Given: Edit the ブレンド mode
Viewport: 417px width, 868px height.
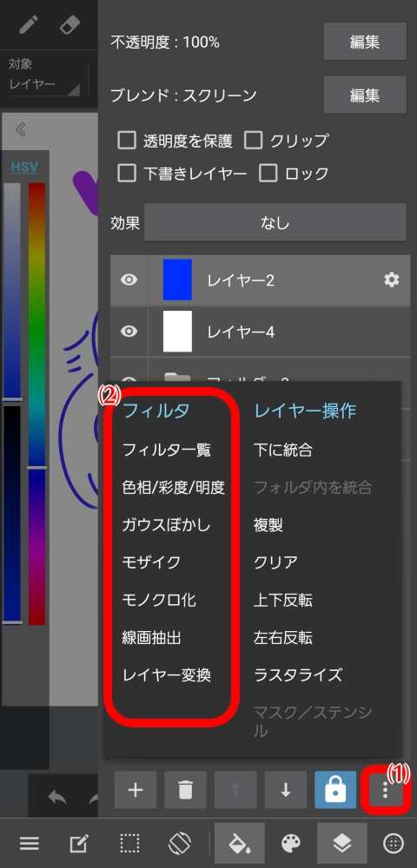Looking at the screenshot, I should tap(365, 95).
